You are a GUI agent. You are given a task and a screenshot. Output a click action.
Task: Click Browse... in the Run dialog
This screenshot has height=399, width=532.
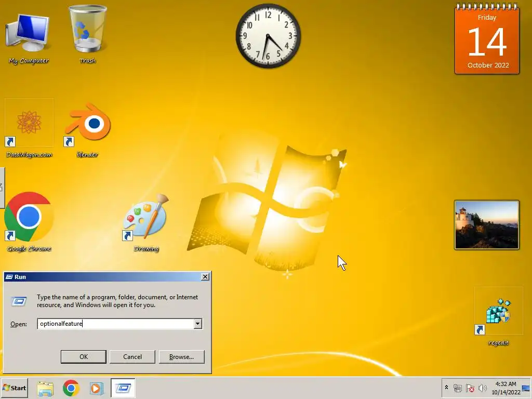tap(181, 356)
